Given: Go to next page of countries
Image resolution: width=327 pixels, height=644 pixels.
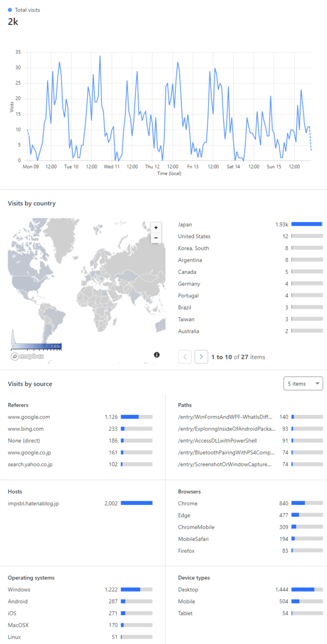Looking at the screenshot, I should click(202, 357).
